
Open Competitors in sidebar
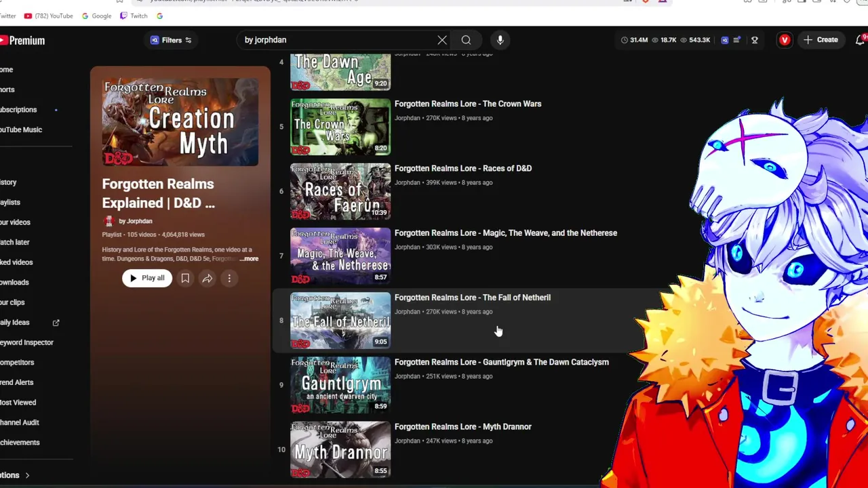17,362
